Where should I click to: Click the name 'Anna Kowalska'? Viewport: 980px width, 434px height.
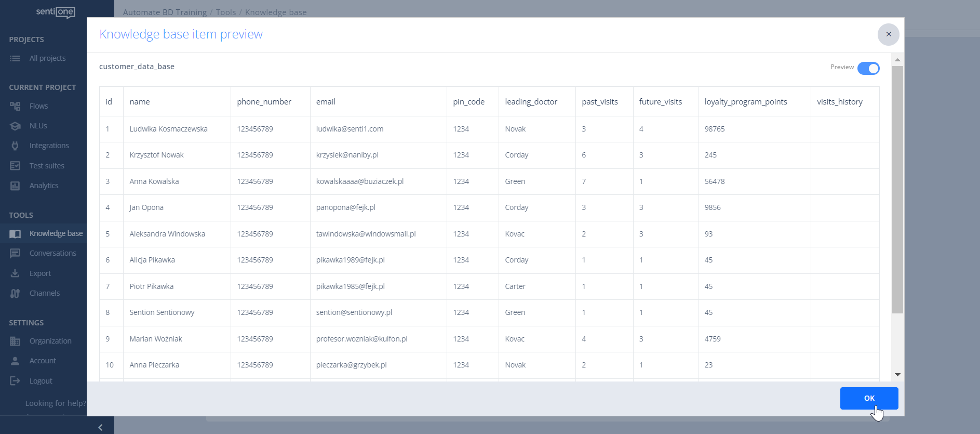click(154, 181)
